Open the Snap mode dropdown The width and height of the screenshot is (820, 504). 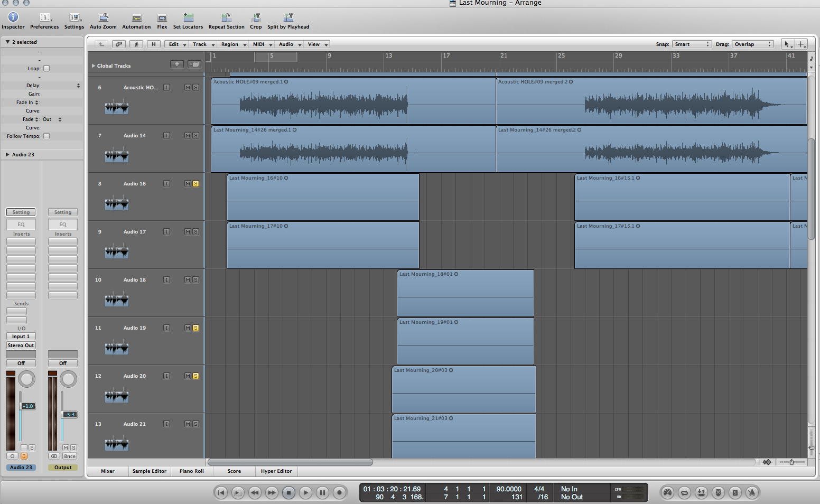pyautogui.click(x=692, y=44)
